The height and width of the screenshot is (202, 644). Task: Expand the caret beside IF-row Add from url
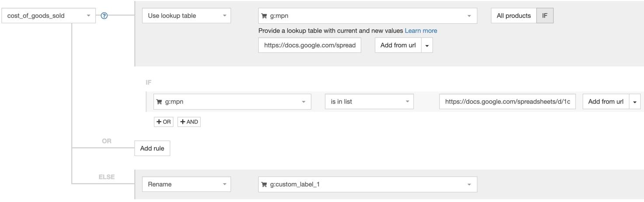635,102
